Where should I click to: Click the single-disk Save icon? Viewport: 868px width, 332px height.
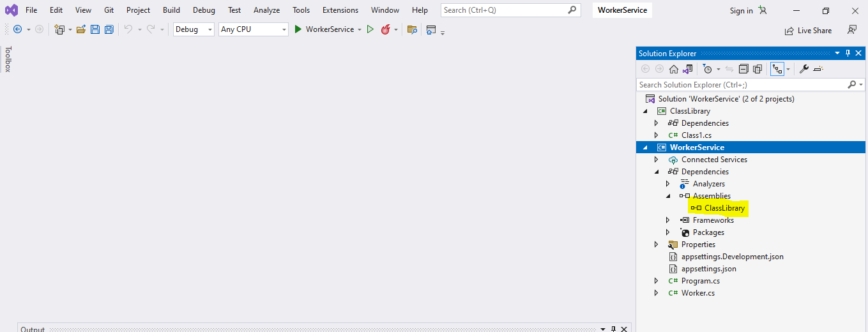click(x=95, y=29)
